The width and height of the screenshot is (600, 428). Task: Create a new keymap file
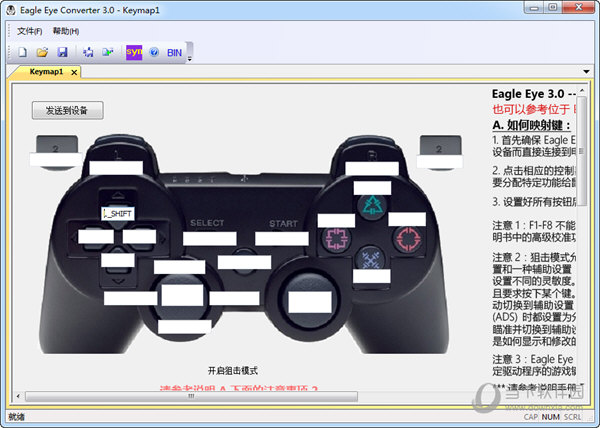[23, 52]
